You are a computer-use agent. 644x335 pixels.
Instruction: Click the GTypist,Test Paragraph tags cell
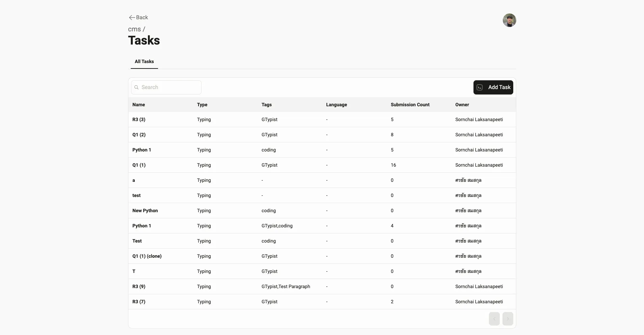[286, 286]
